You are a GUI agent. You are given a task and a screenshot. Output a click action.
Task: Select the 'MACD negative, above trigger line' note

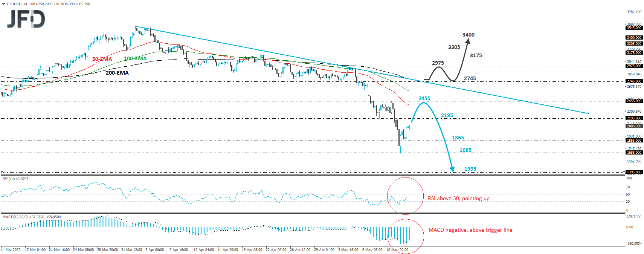coord(470,230)
